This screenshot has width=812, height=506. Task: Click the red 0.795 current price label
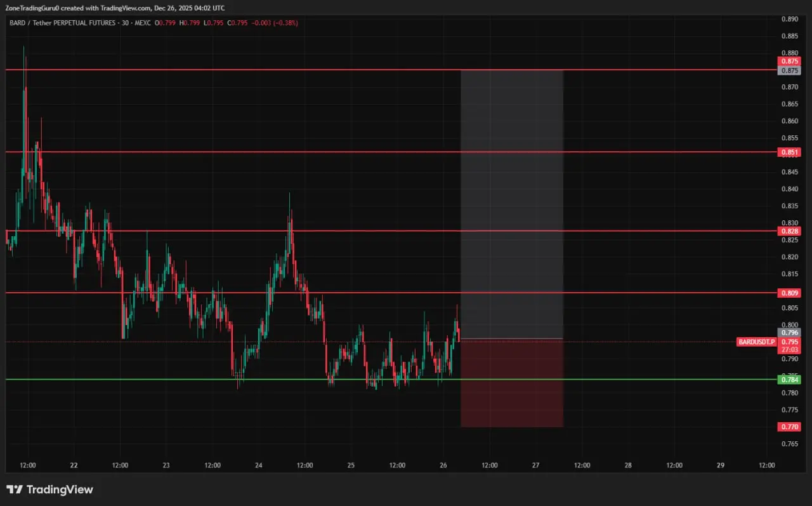click(790, 342)
